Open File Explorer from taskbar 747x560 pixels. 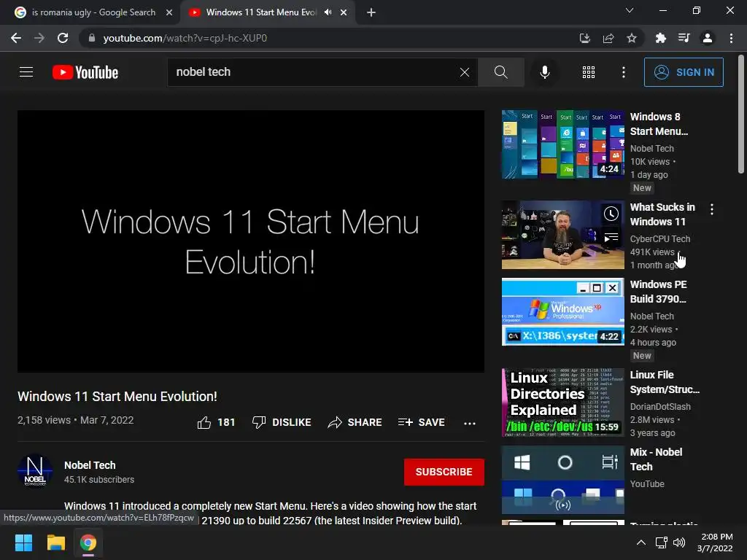click(x=55, y=542)
